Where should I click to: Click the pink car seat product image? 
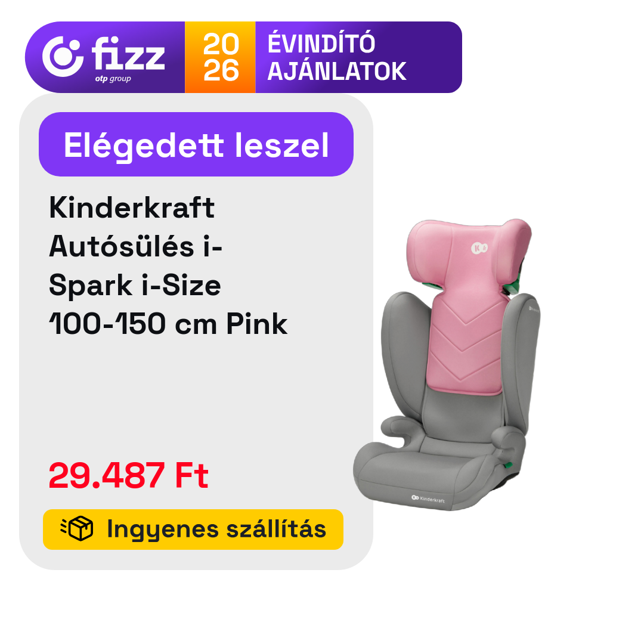(447, 365)
